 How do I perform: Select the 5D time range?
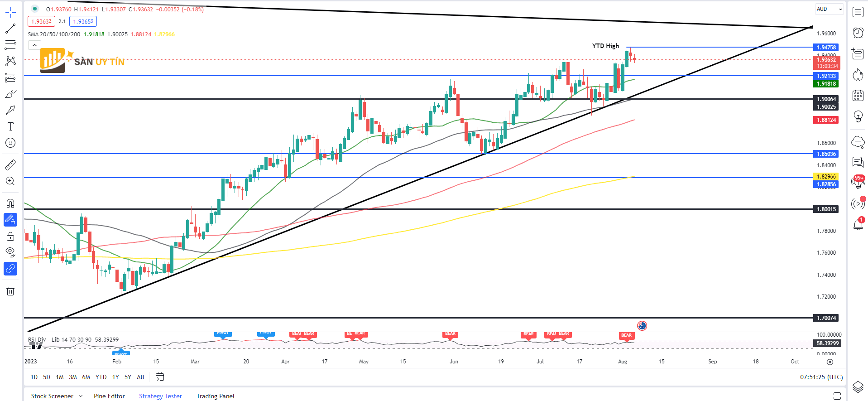(47, 377)
